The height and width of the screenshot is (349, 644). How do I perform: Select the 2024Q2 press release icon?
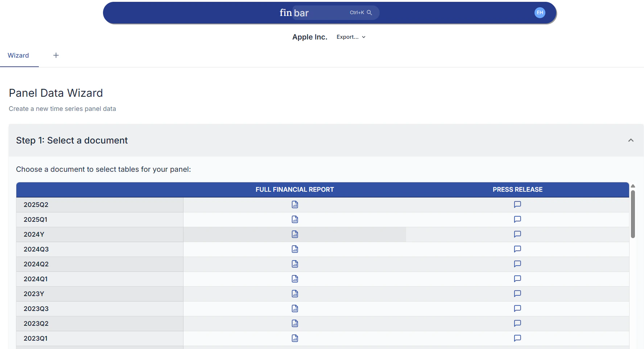[x=517, y=264]
